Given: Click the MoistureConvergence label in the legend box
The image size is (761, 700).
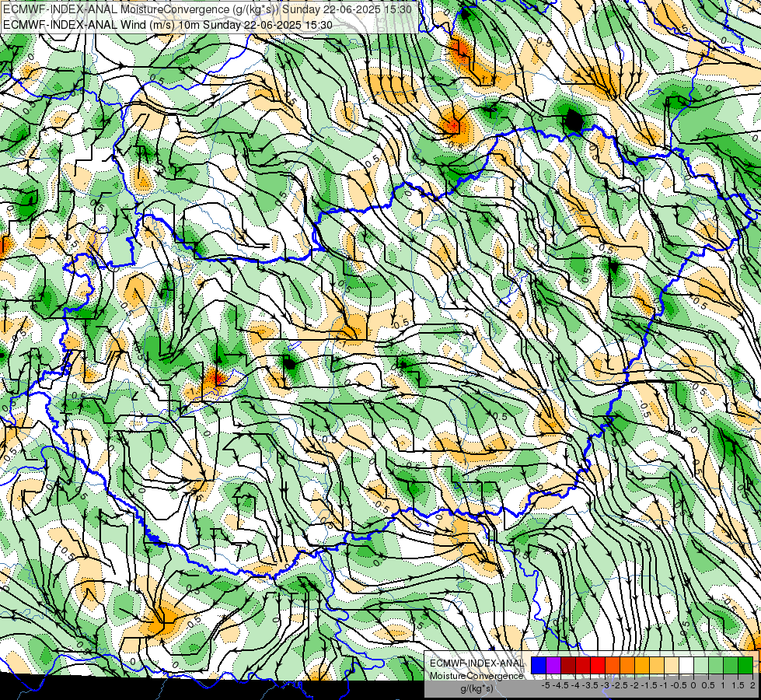Looking at the screenshot, I should [x=476, y=676].
